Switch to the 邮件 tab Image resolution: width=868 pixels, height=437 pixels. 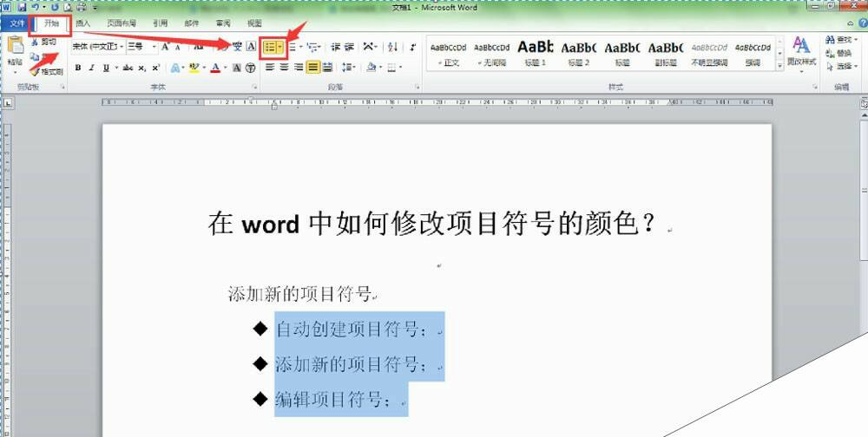tap(192, 23)
